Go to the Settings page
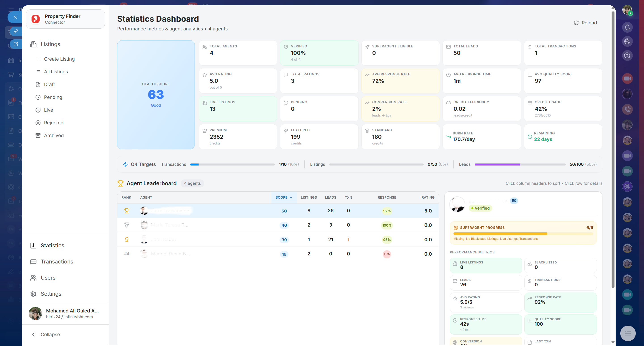The image size is (644, 346). pyautogui.click(x=51, y=294)
